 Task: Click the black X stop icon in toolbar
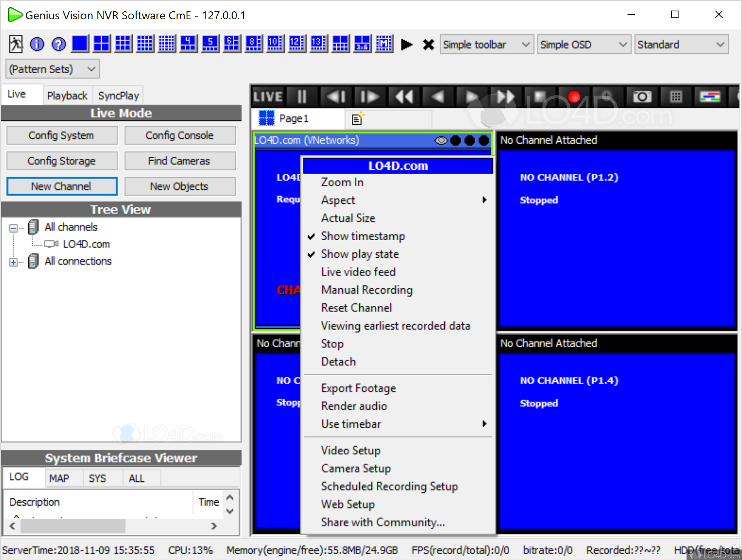tap(428, 45)
